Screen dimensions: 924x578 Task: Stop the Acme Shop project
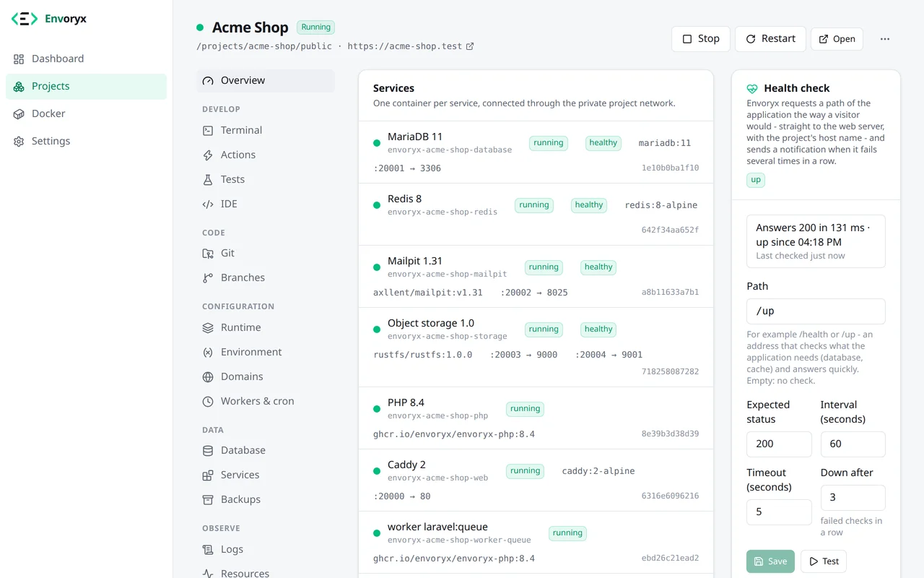(x=700, y=39)
